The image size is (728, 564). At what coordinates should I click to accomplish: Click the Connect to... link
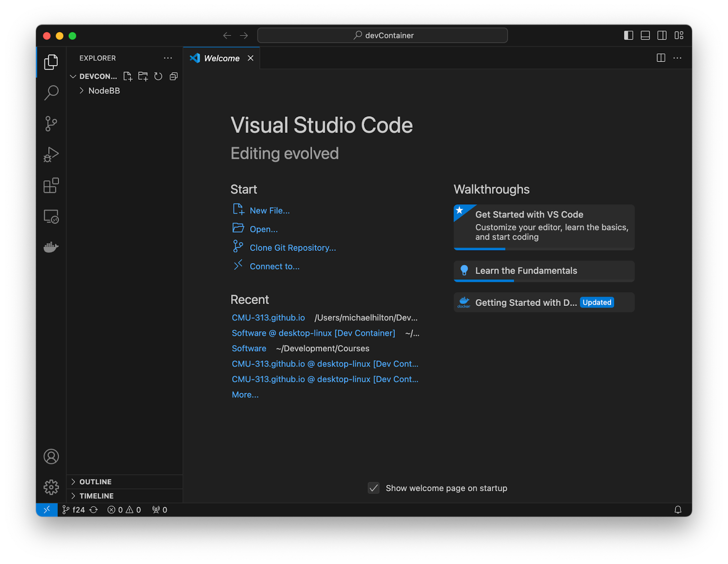coord(274,267)
